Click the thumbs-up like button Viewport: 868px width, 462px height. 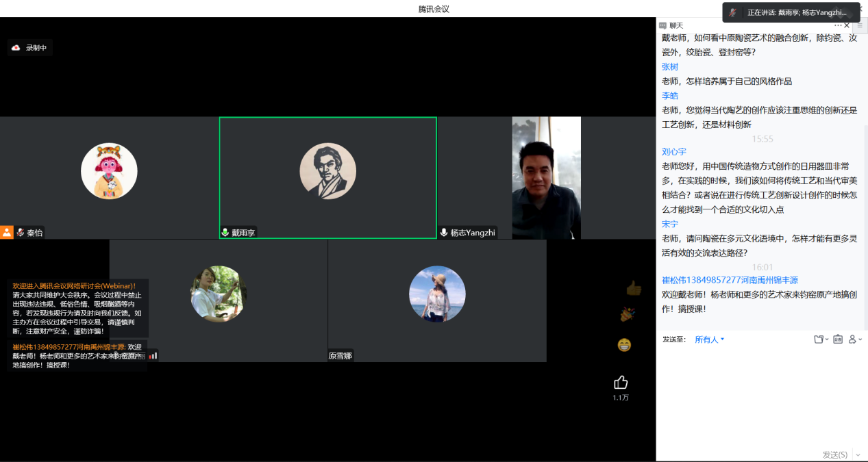(621, 383)
